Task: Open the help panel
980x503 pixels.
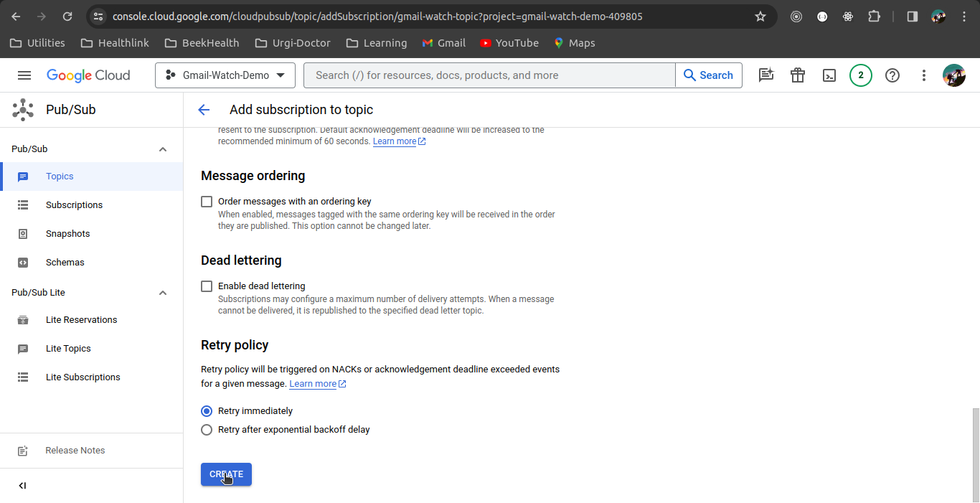Action: point(892,75)
